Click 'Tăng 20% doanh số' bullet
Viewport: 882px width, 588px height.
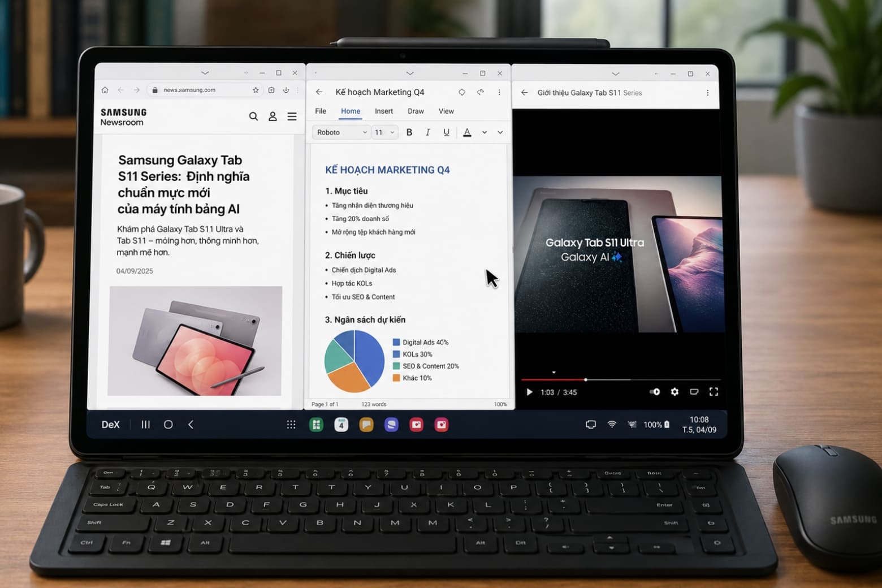(360, 219)
